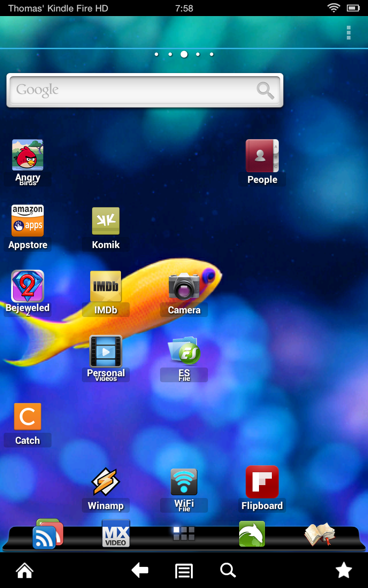This screenshot has width=368, height=588.
Task: Tap the 7:58 clock in status bar
Action: [x=184, y=8]
